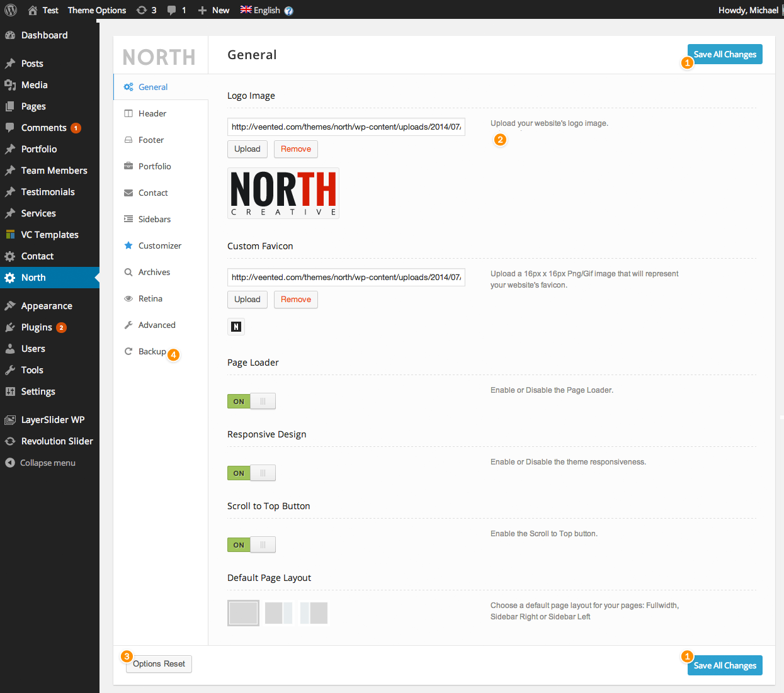Click the updates refresh icon
The height and width of the screenshot is (693, 784).
tap(142, 10)
